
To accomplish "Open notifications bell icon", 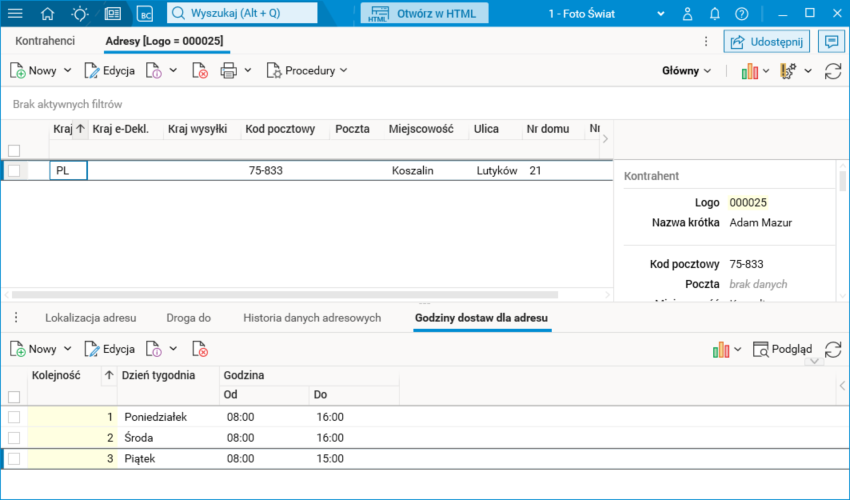I will [x=714, y=14].
